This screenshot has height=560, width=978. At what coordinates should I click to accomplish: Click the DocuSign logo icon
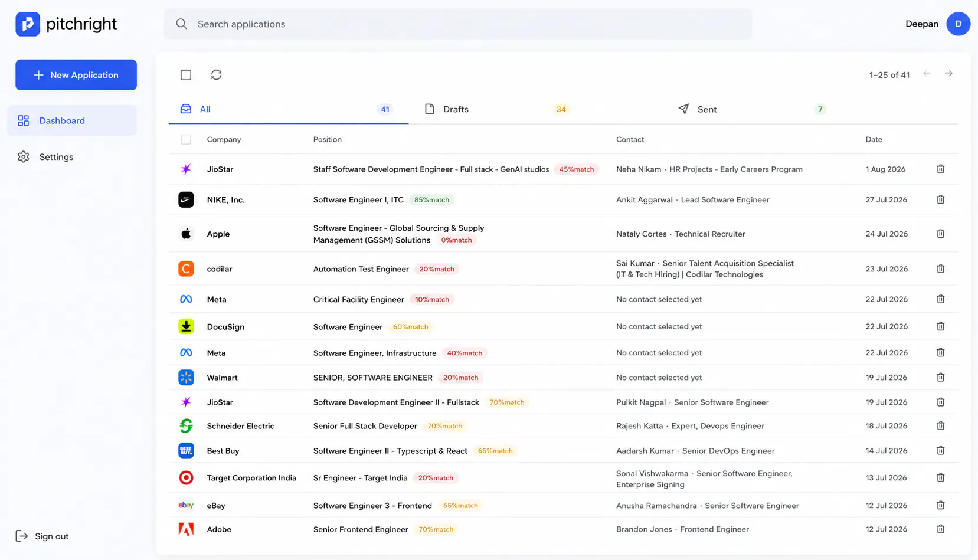pyautogui.click(x=186, y=326)
